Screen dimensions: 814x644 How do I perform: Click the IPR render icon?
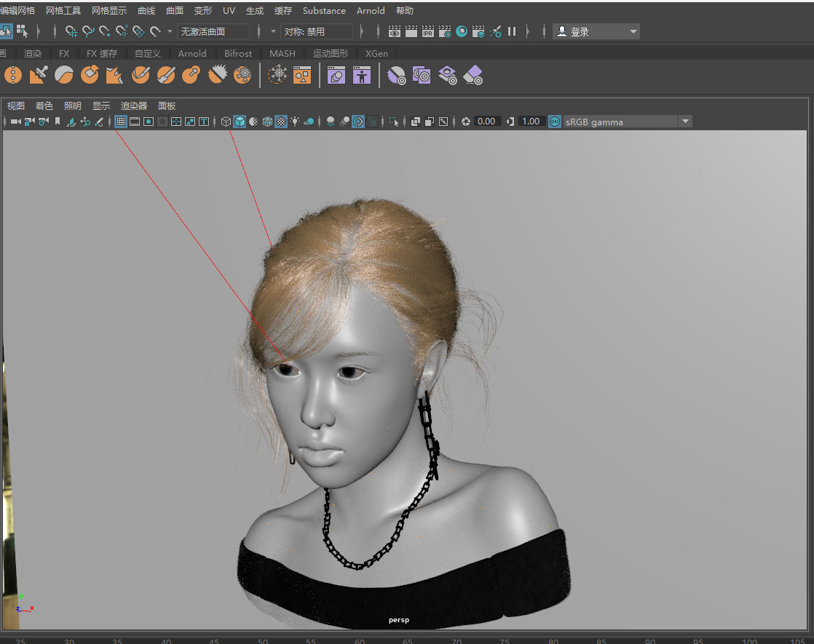[428, 31]
